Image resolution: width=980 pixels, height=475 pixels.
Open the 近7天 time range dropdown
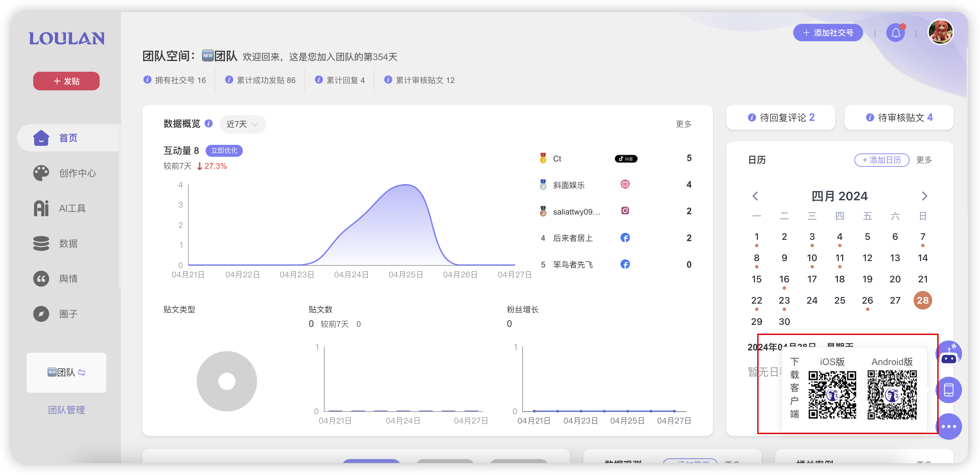pos(243,124)
